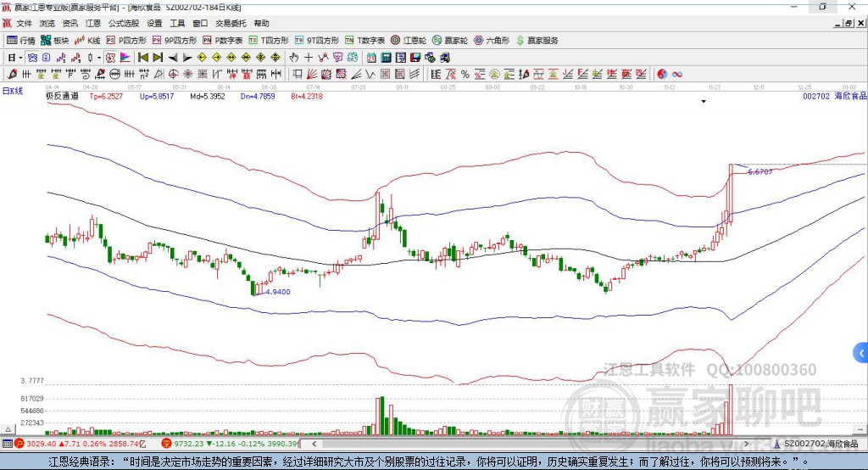This screenshot has width=868, height=470.
Task: Click the blue infinity loop icon
Action: tap(677, 75)
